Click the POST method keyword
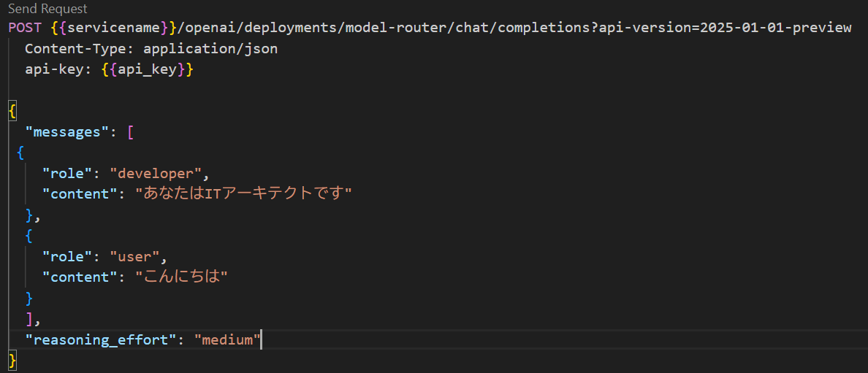Viewport: 868px width, 373px height. [24, 28]
